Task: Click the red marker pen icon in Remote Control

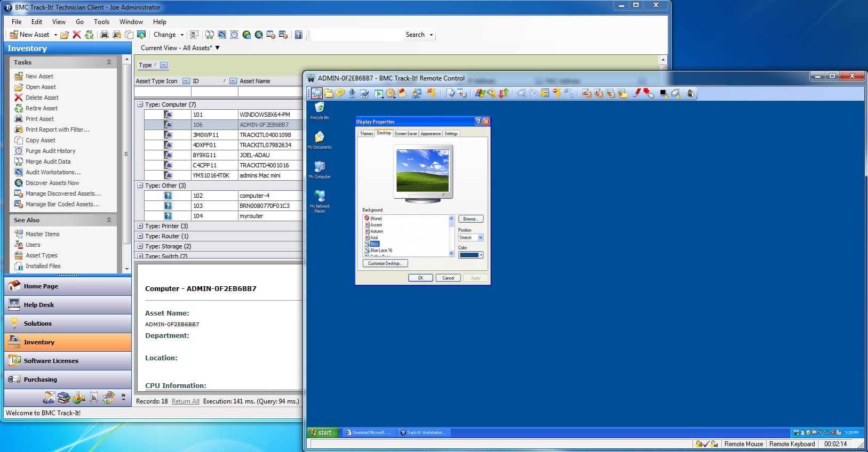Action: click(636, 93)
